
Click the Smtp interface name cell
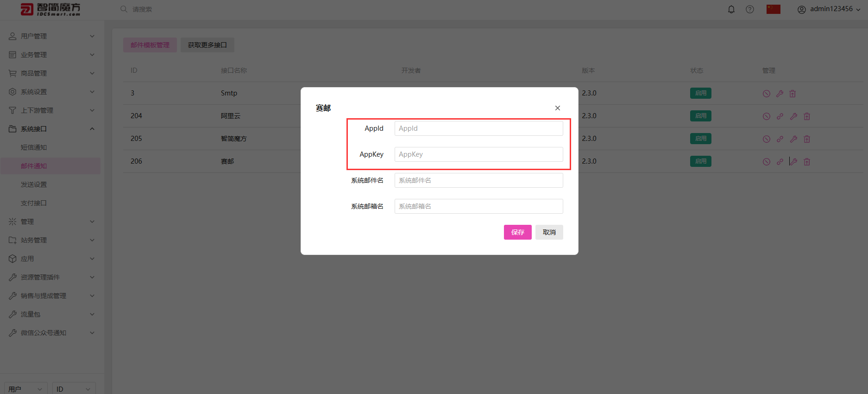[x=229, y=93]
